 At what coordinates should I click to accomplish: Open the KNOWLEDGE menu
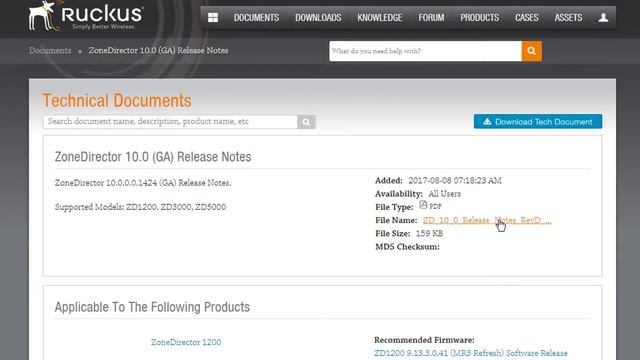click(x=380, y=18)
